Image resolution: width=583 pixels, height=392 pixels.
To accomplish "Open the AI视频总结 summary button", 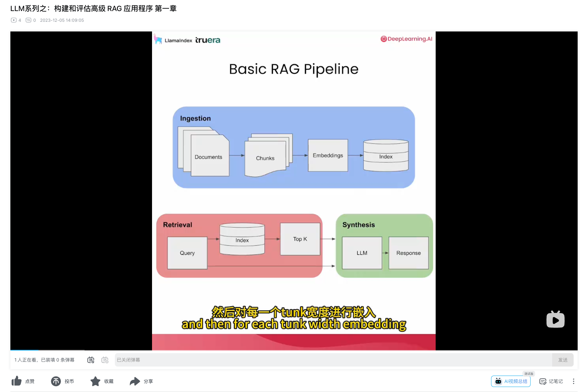I will pyautogui.click(x=511, y=381).
